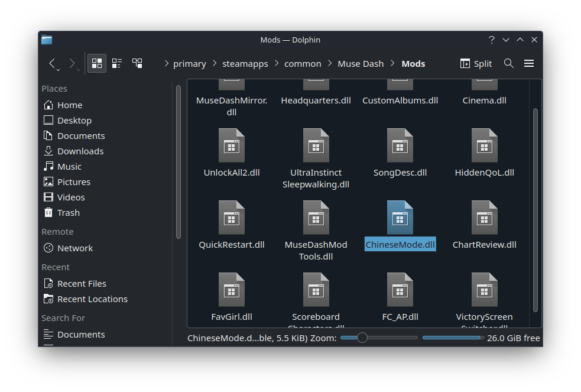
Task: Click Headquarters.dll file name
Action: tap(316, 101)
